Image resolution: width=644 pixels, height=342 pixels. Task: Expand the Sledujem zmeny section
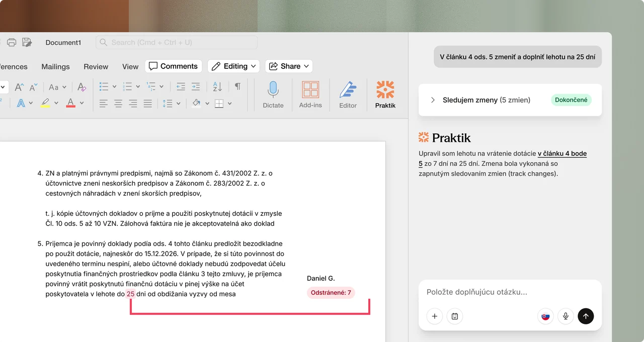click(x=433, y=100)
